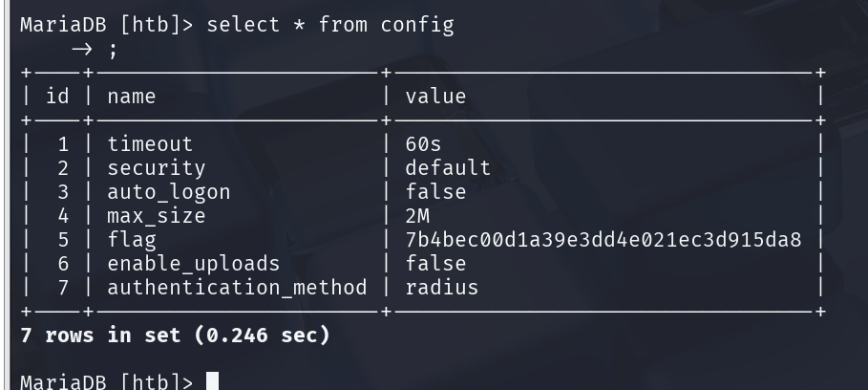Select the "auto_logon" name cell
868x390 pixels.
(168, 192)
